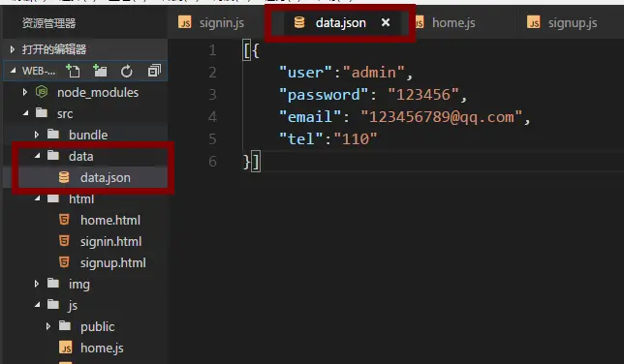This screenshot has width=624, height=364.
Task: Click the HTML5 icon beside signin.html
Action: [64, 241]
